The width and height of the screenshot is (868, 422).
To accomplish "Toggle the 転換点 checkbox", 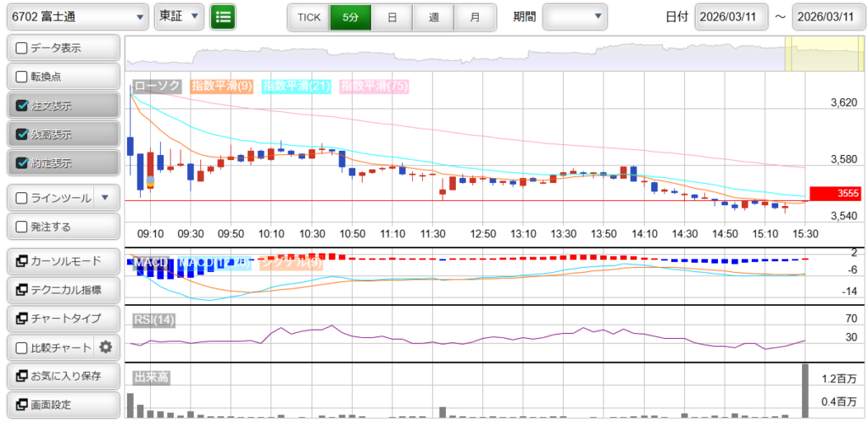I will (22, 77).
